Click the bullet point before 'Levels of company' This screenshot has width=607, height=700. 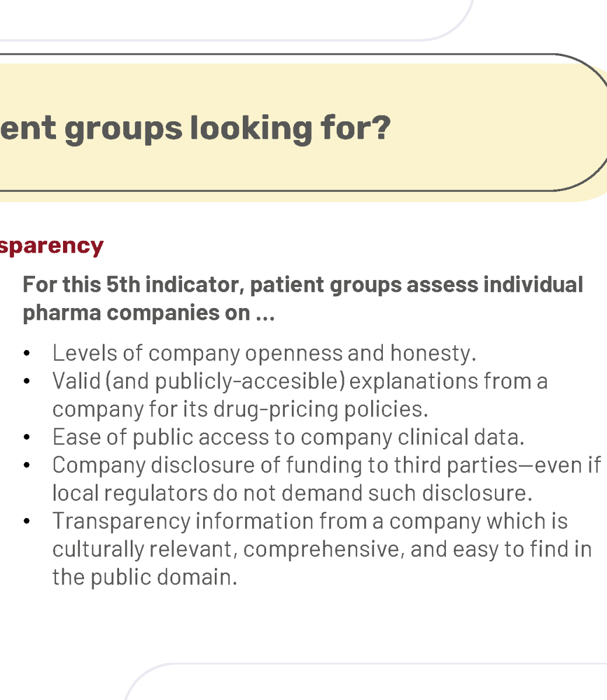[26, 353]
